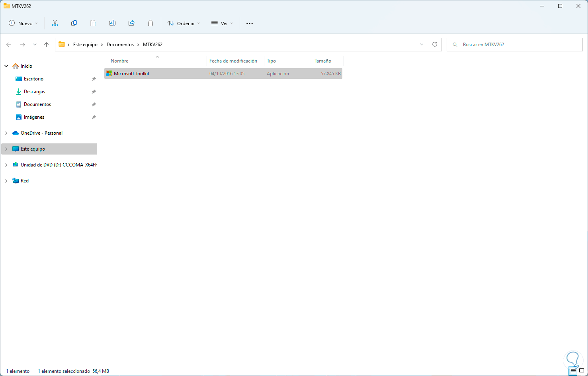The width and height of the screenshot is (588, 376).
Task: Share the selected file
Action: coord(131,23)
